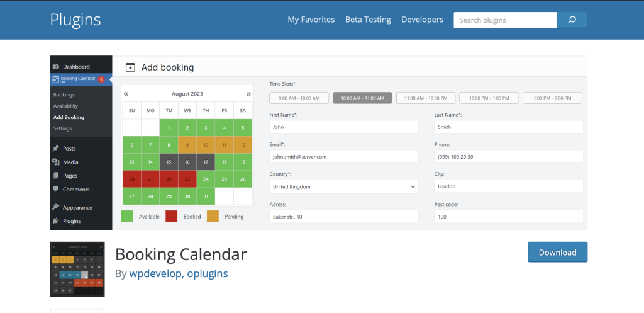Select pending date August 12

[x=243, y=145]
